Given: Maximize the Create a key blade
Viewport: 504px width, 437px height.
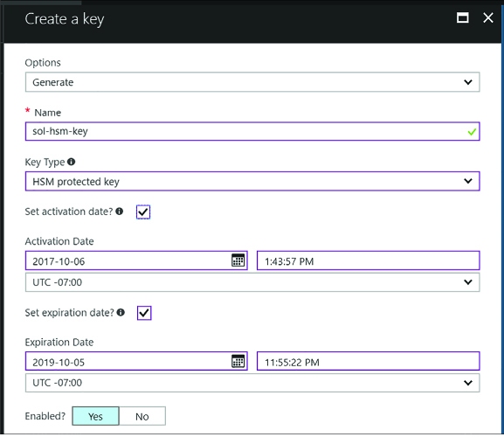Looking at the screenshot, I should point(463,17).
